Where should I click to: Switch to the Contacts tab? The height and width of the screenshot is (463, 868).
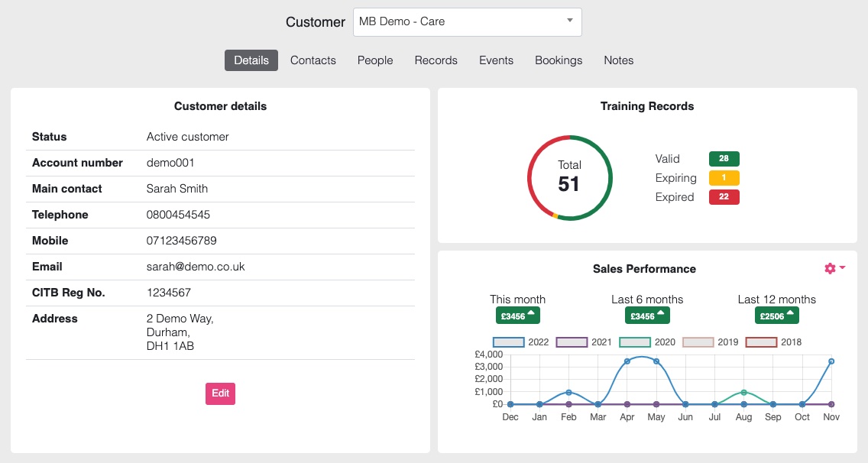313,60
